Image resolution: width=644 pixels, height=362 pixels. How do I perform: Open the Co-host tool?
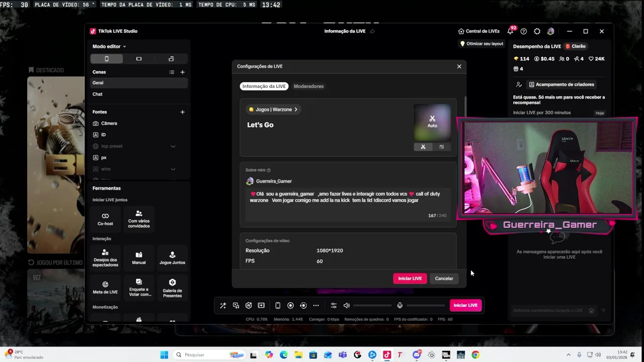pos(105,219)
